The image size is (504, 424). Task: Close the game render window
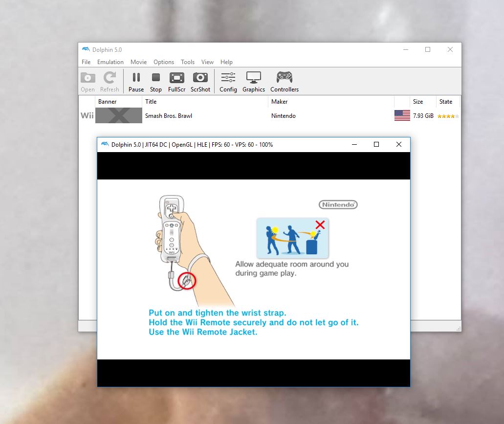pos(399,145)
